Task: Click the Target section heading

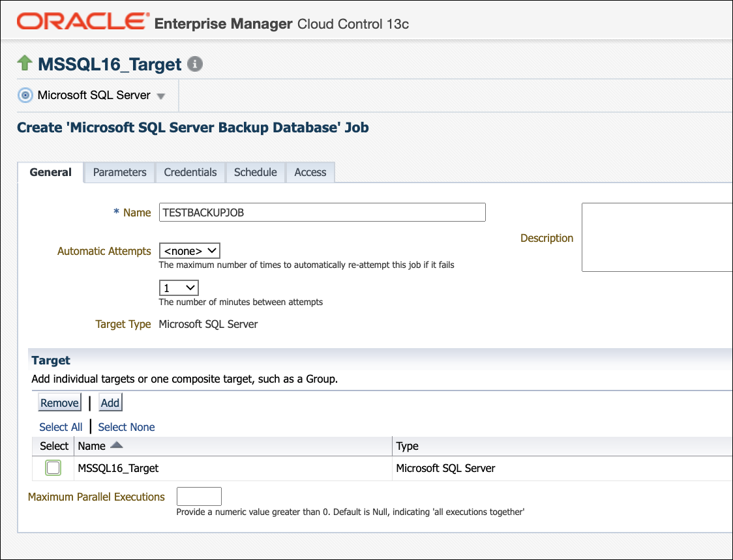Action: pyautogui.click(x=50, y=360)
